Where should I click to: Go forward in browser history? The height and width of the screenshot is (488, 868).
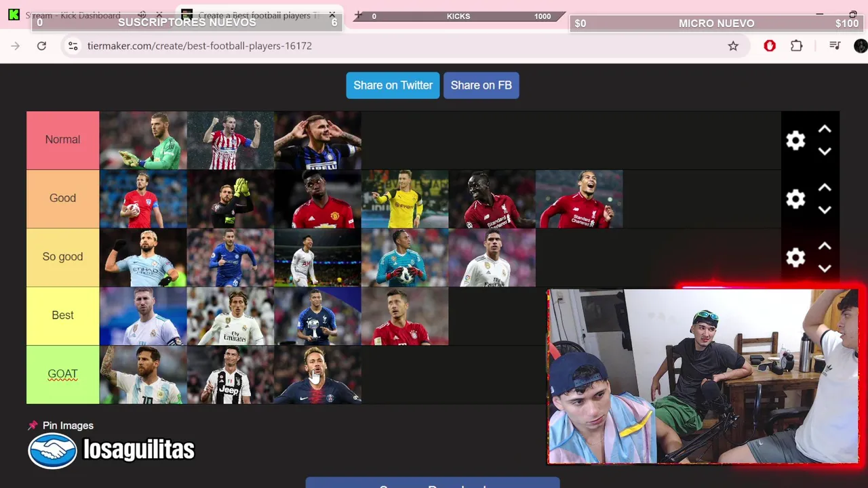16,45
